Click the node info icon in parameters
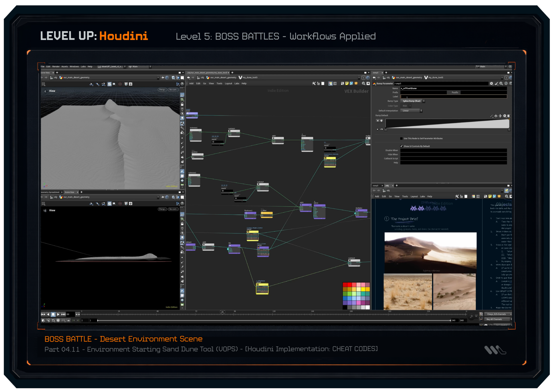 click(506, 84)
